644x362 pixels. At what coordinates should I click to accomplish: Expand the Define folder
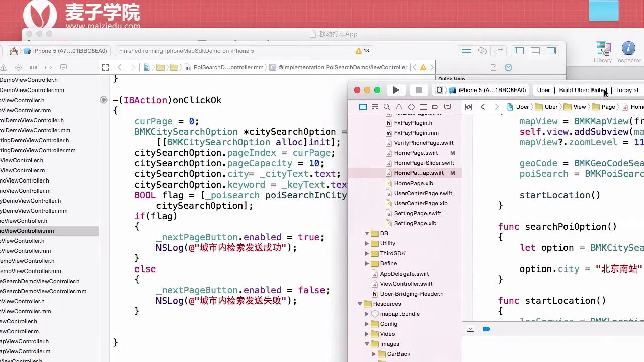367,263
